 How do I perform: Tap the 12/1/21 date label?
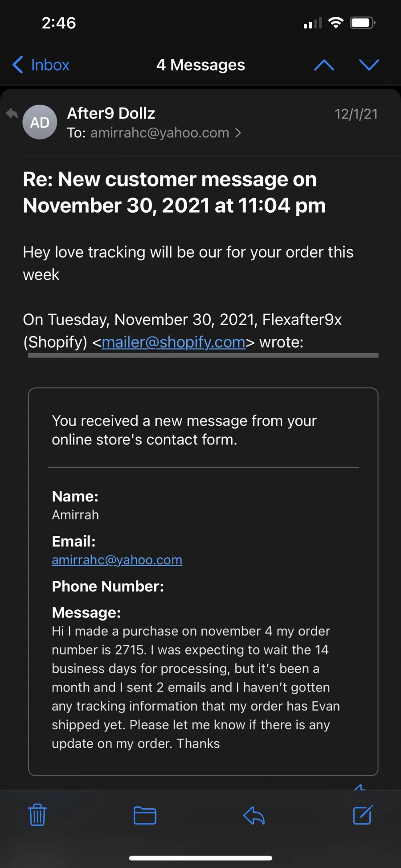pos(356,114)
